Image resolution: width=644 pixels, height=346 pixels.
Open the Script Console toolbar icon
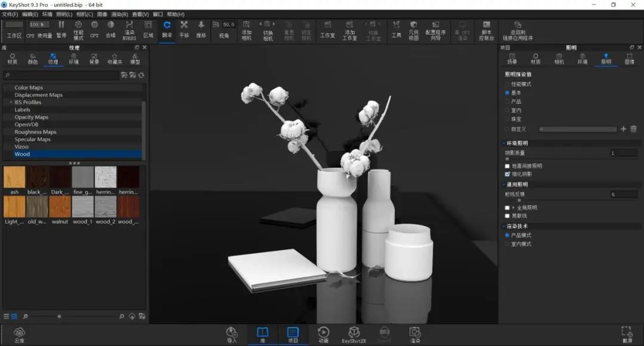[487, 31]
